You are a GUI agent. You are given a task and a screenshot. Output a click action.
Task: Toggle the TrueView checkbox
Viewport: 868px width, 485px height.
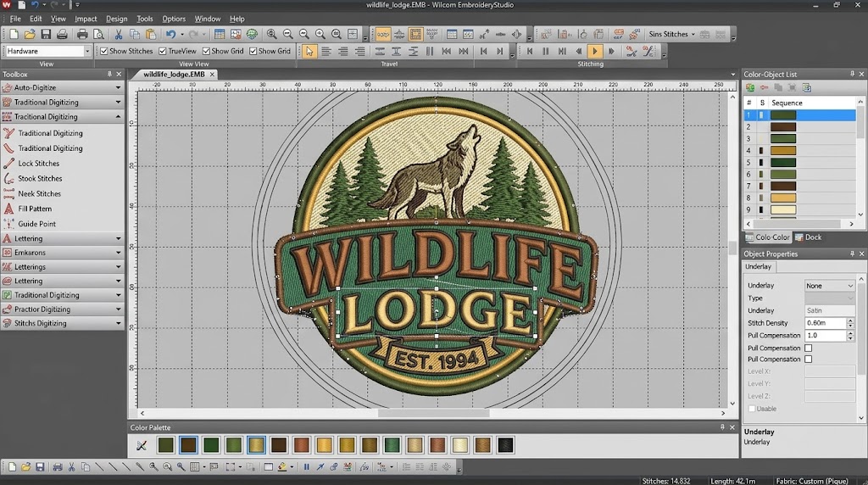163,51
